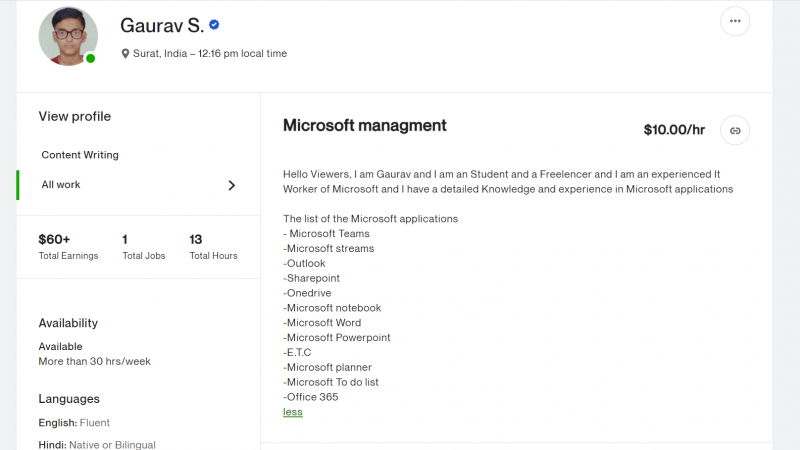Image resolution: width=800 pixels, height=450 pixels.
Task: Click the Microsoft managment title
Action: click(365, 126)
